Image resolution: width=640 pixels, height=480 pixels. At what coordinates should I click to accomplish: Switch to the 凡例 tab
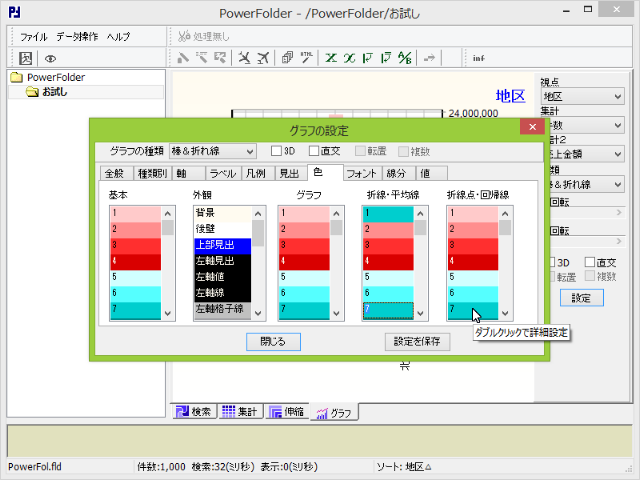pyautogui.click(x=258, y=173)
